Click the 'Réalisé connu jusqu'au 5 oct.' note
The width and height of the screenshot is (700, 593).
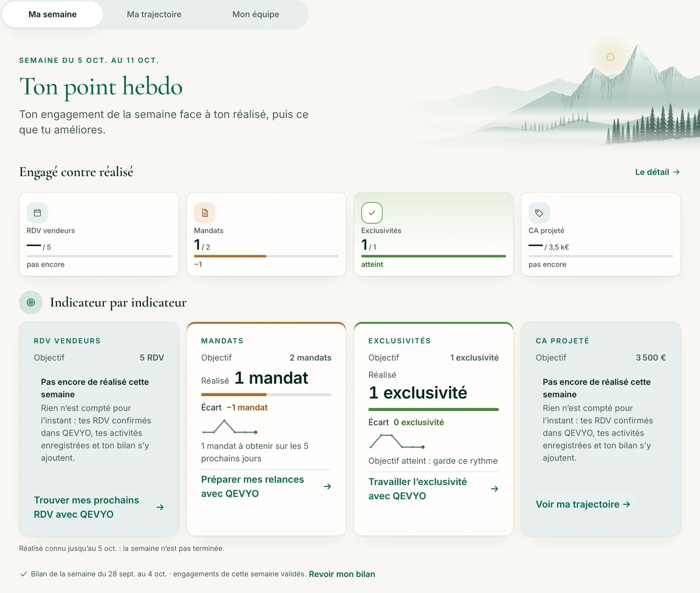(x=122, y=548)
